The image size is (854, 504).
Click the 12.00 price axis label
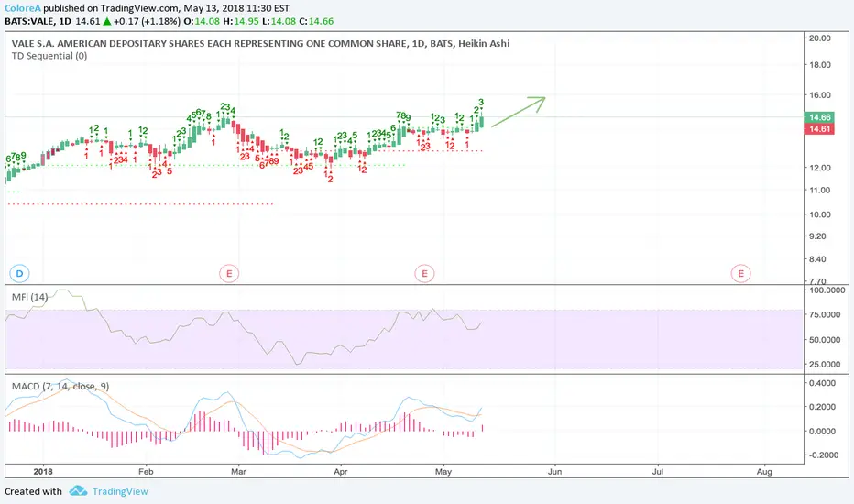[820, 168]
